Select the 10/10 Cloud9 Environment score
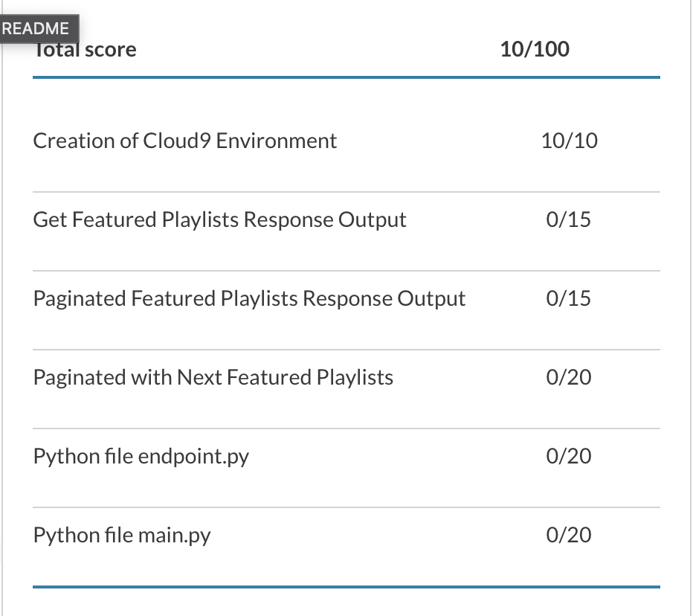693x616 pixels. pyautogui.click(x=570, y=141)
